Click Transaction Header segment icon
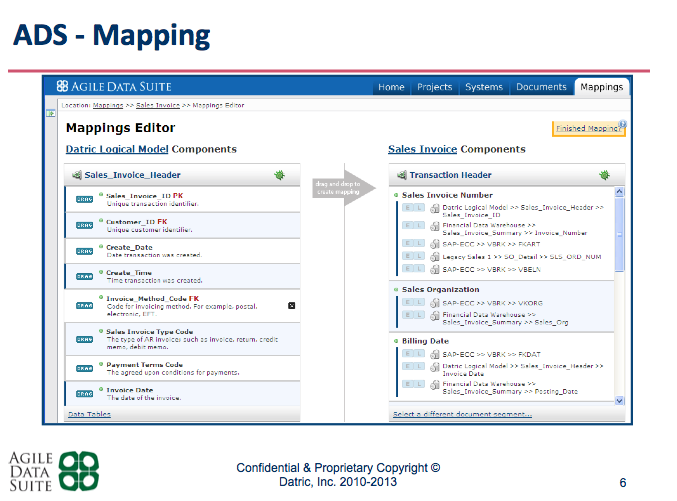 402,175
